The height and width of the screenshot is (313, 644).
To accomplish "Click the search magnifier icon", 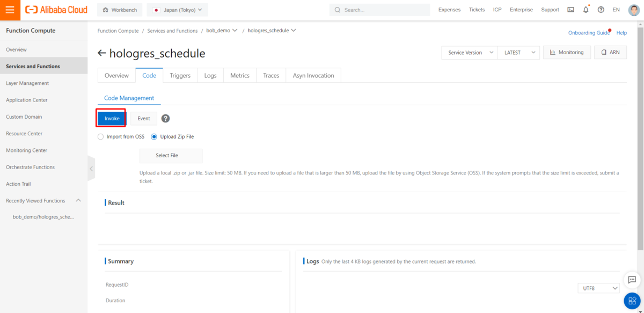I will 338,10.
